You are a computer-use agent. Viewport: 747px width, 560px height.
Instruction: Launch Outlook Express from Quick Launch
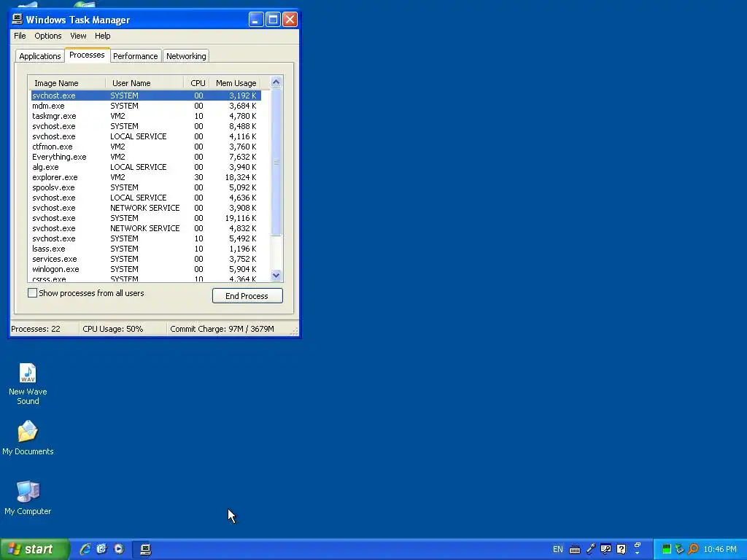coord(102,549)
